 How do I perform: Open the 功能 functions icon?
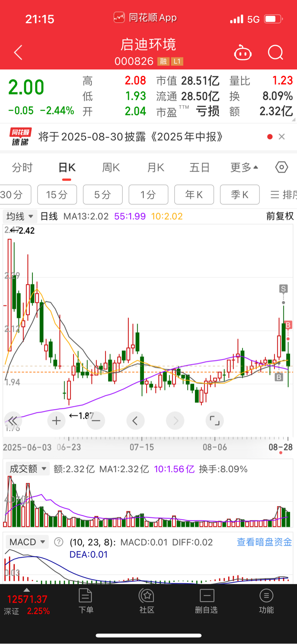(266, 601)
